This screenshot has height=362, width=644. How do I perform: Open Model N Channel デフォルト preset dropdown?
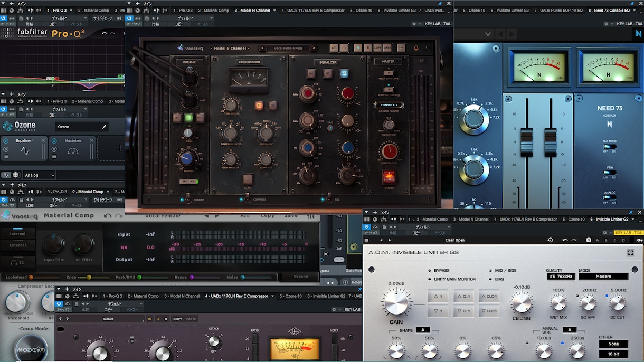click(x=188, y=18)
